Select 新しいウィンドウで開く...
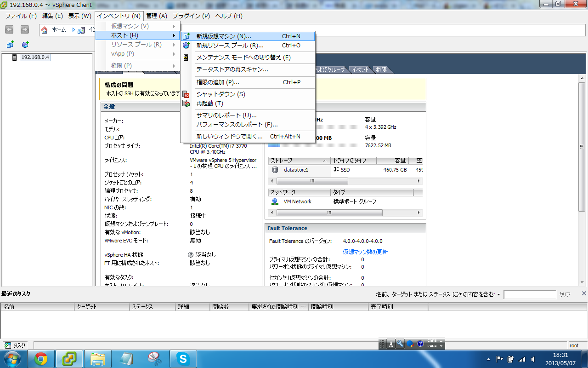 [x=248, y=137]
